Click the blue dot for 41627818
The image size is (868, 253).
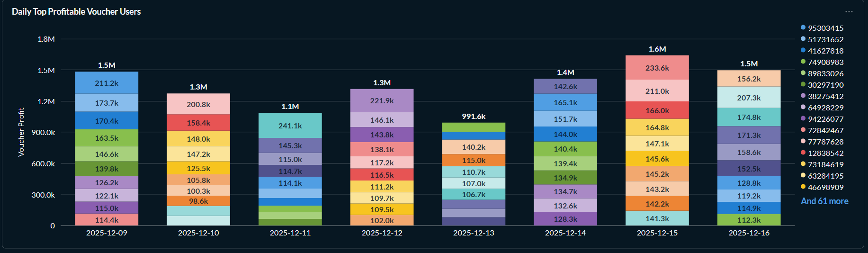coord(803,50)
